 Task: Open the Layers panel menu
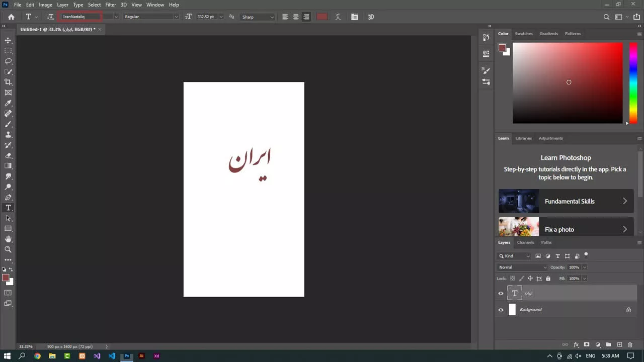click(x=639, y=242)
